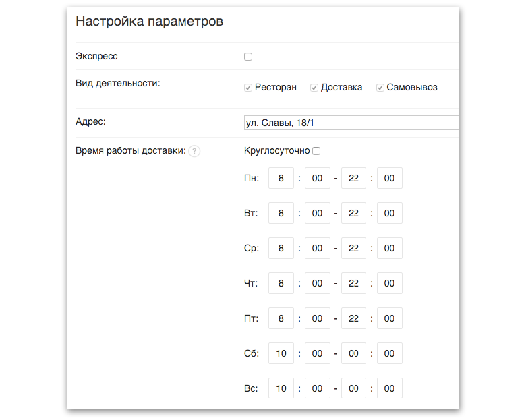Click Thursday (Чт) opening minutes field
The width and height of the screenshot is (526, 420).
pyautogui.click(x=318, y=283)
